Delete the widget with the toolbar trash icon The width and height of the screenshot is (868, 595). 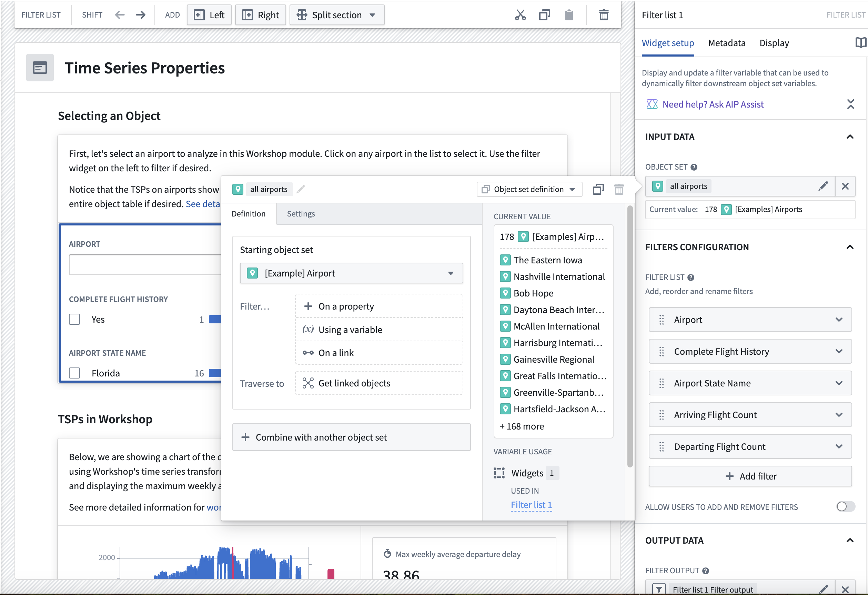click(604, 15)
